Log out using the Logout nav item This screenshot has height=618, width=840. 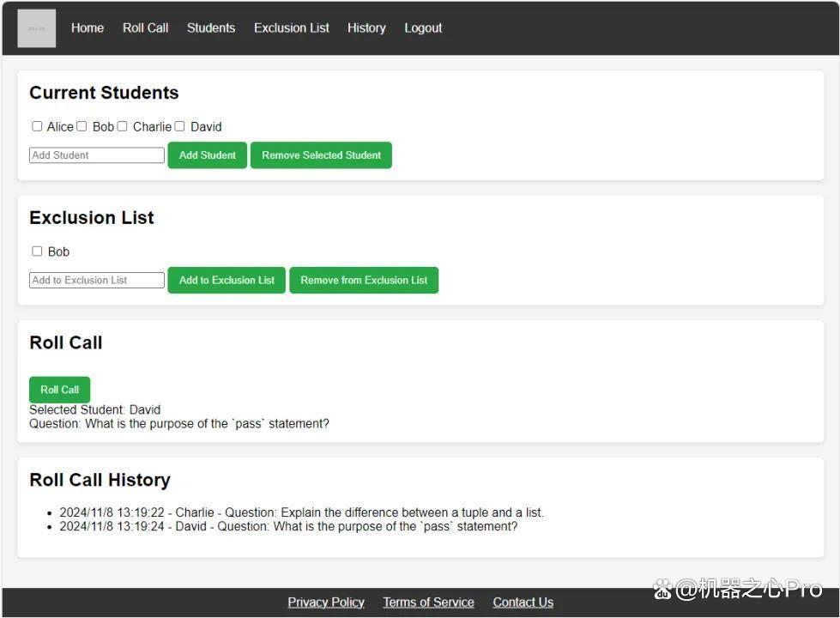pos(423,27)
